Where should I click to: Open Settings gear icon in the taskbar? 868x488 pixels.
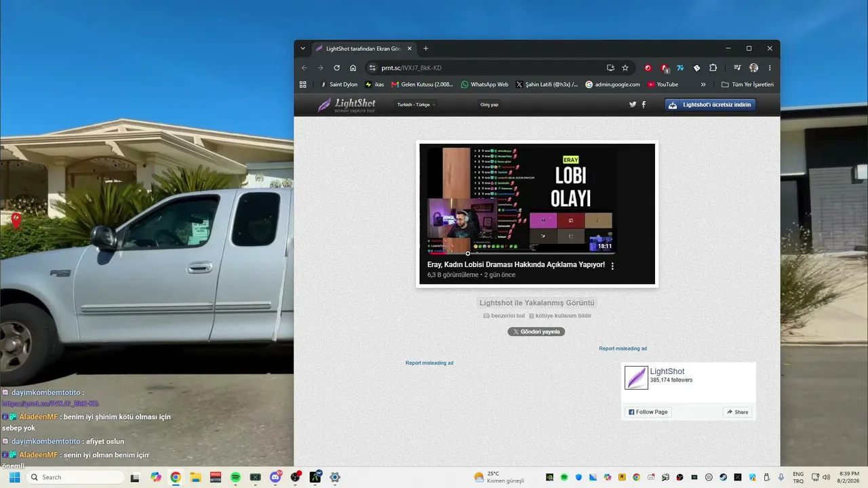(335, 477)
